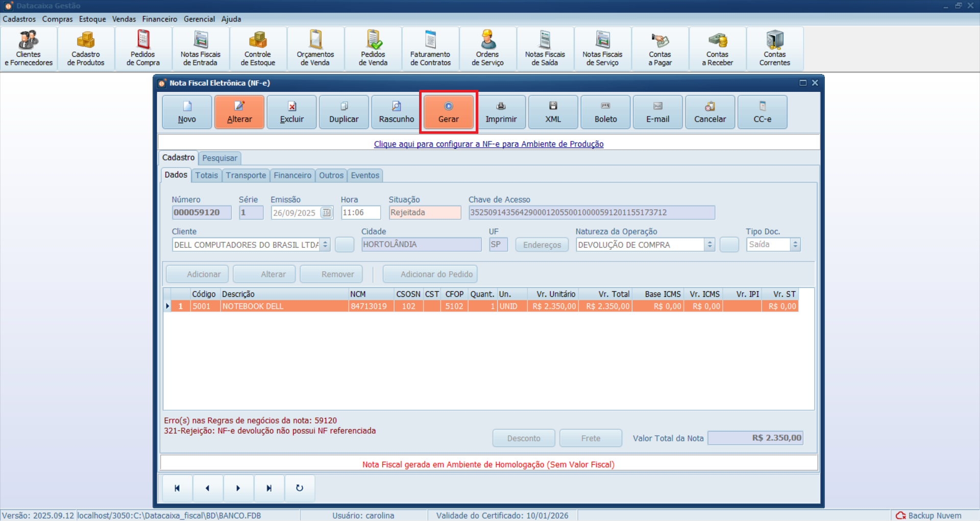
Task: Expand the Cliente dropdown list
Action: tap(325, 245)
